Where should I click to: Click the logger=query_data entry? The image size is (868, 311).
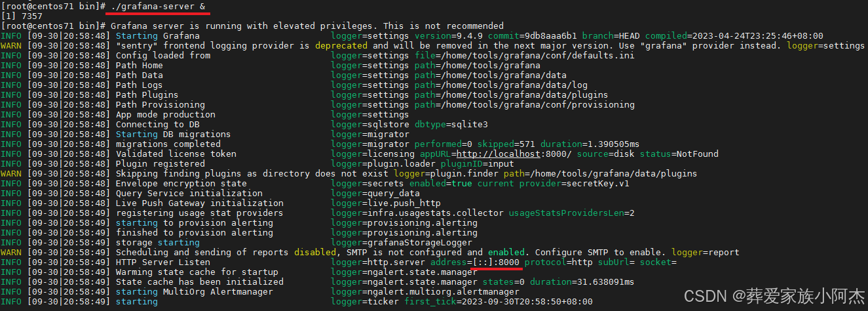[x=375, y=193]
